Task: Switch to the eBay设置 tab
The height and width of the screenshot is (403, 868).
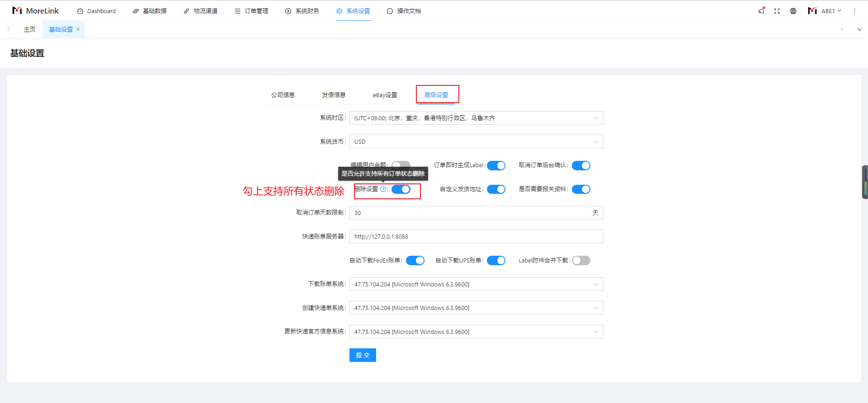Action: tap(385, 95)
